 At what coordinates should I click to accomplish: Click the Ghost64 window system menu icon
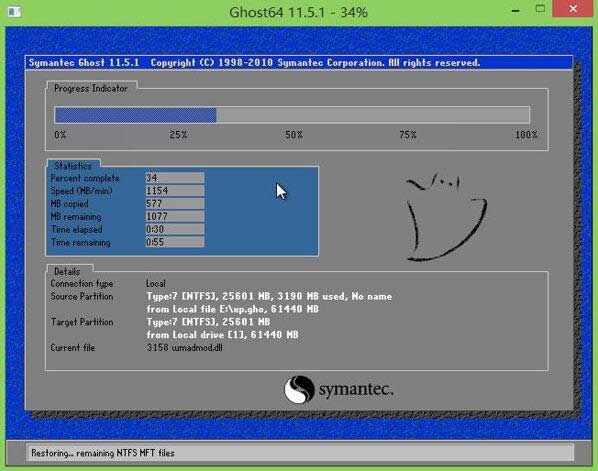14,11
